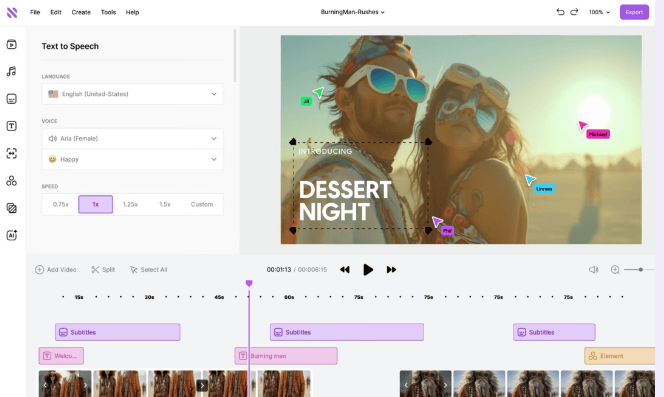Mute audio with the speaker icon
Viewport: 664px width, 397px height.
(593, 269)
